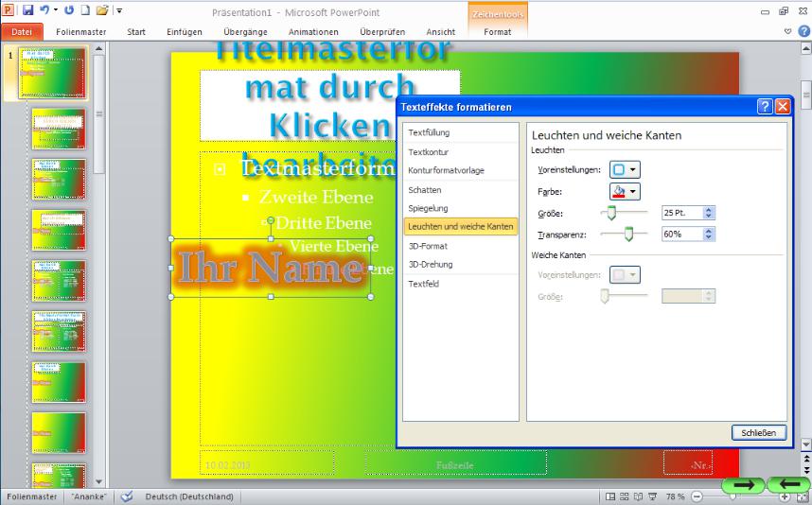The height and width of the screenshot is (505, 812).
Task: Click the Save icon in quick access toolbar
Action: pos(27,10)
